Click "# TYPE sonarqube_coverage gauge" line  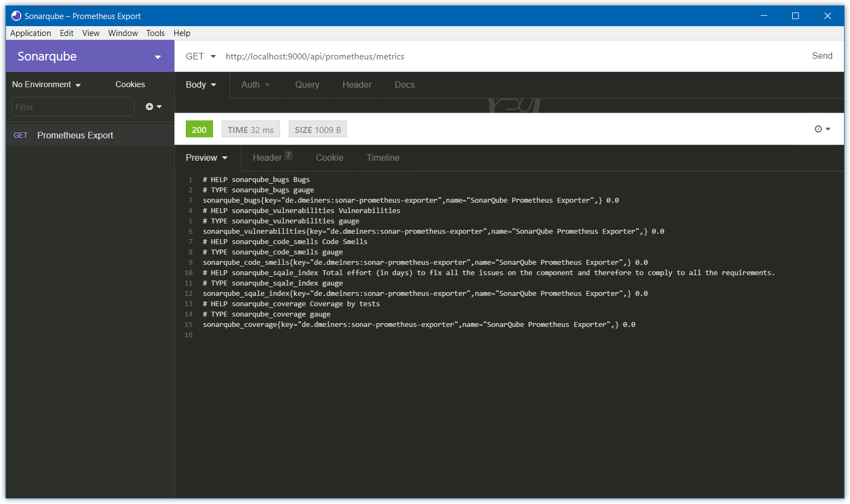(266, 314)
